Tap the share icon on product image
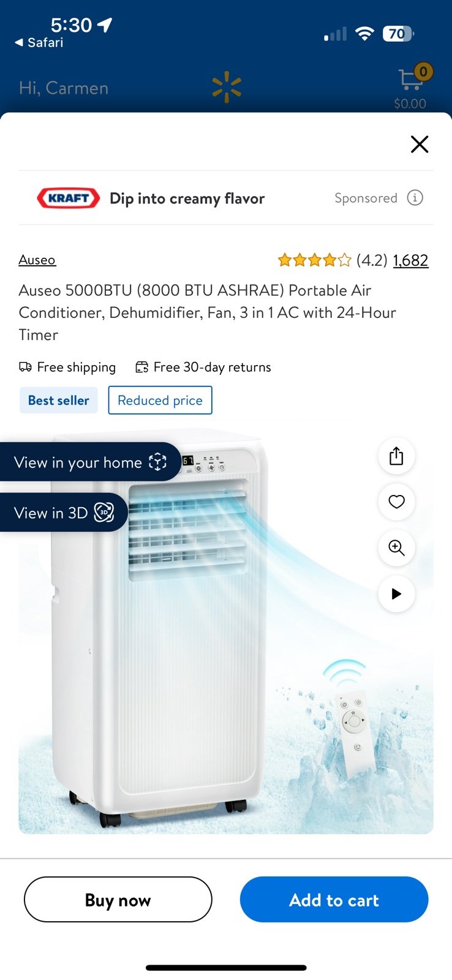 click(396, 456)
